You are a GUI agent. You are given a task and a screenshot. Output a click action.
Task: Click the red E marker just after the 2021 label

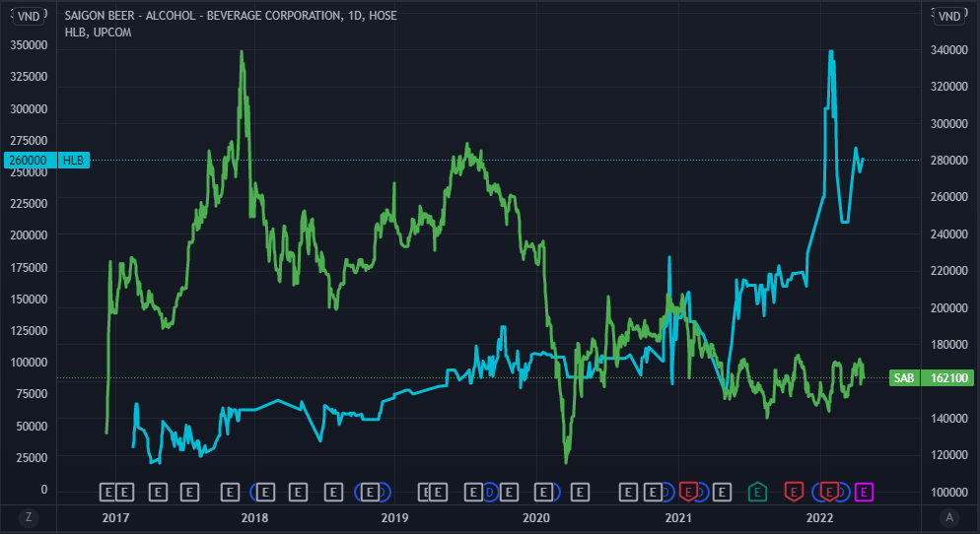pos(688,493)
